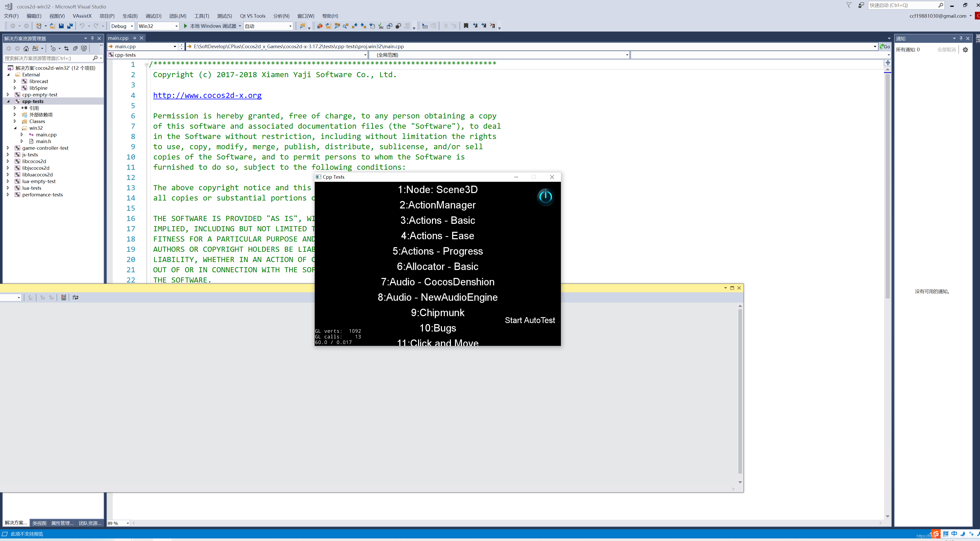Show all files in Solution Explorer
Viewport: 980px width, 541px height.
84,48
